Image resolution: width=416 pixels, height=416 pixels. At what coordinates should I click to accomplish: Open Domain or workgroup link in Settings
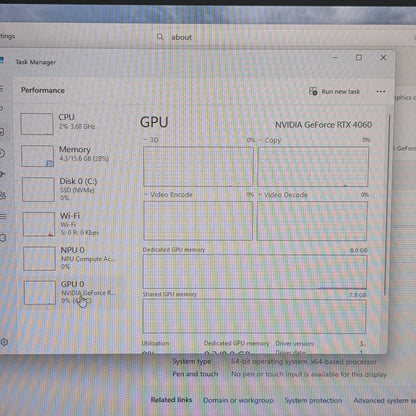[238, 400]
